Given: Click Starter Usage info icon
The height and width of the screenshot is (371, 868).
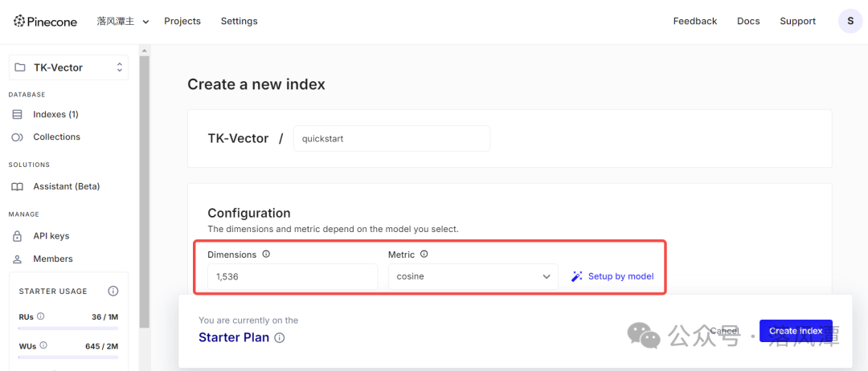Looking at the screenshot, I should coord(113,291).
